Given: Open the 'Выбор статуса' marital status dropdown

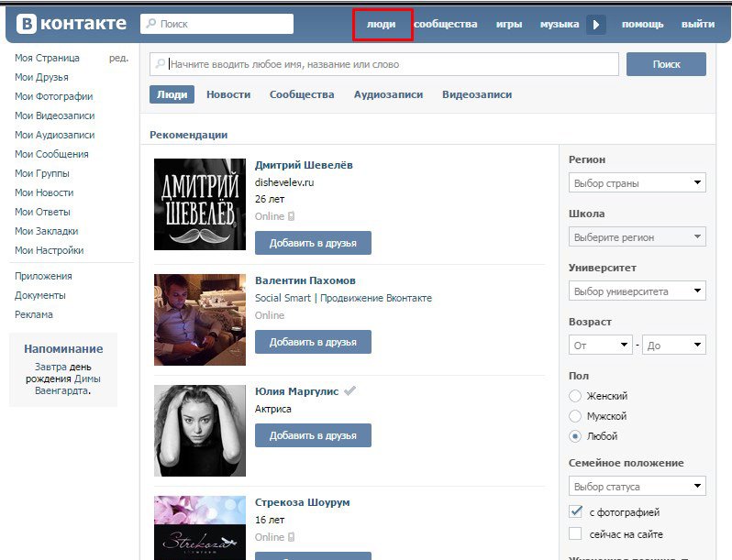Looking at the screenshot, I should tap(637, 486).
